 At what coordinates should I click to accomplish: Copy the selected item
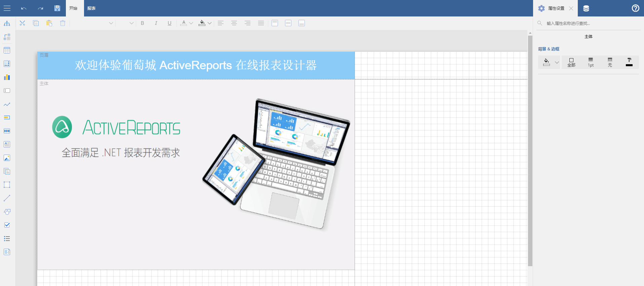click(x=36, y=23)
